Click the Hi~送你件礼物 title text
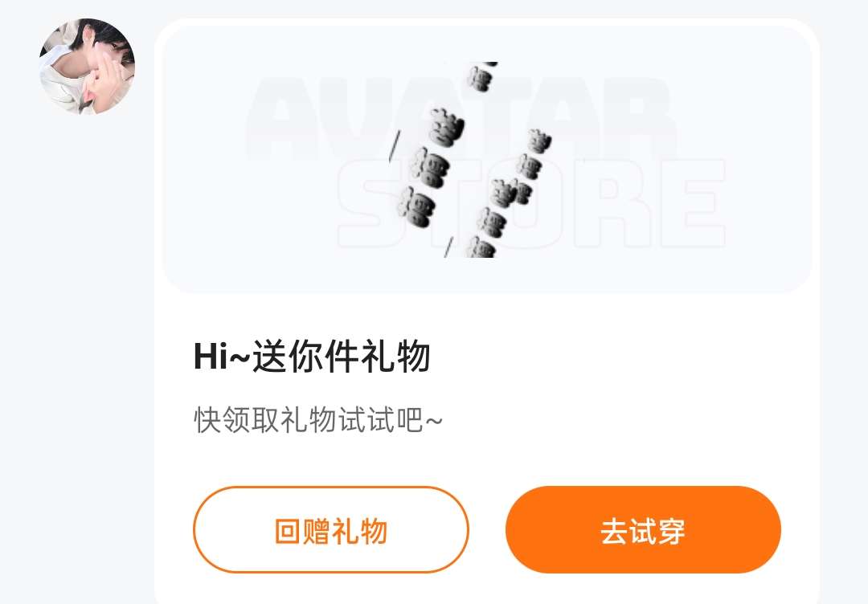The image size is (868, 604). pos(312,356)
